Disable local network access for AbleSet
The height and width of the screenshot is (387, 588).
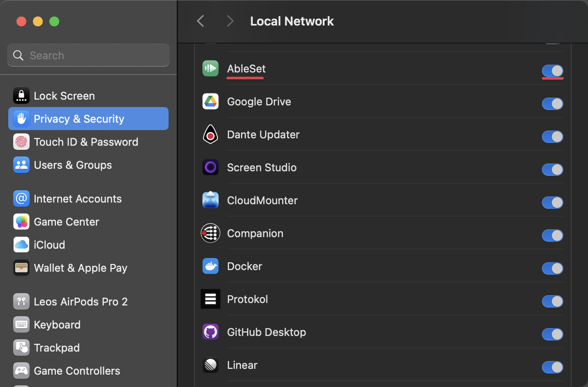pyautogui.click(x=552, y=71)
